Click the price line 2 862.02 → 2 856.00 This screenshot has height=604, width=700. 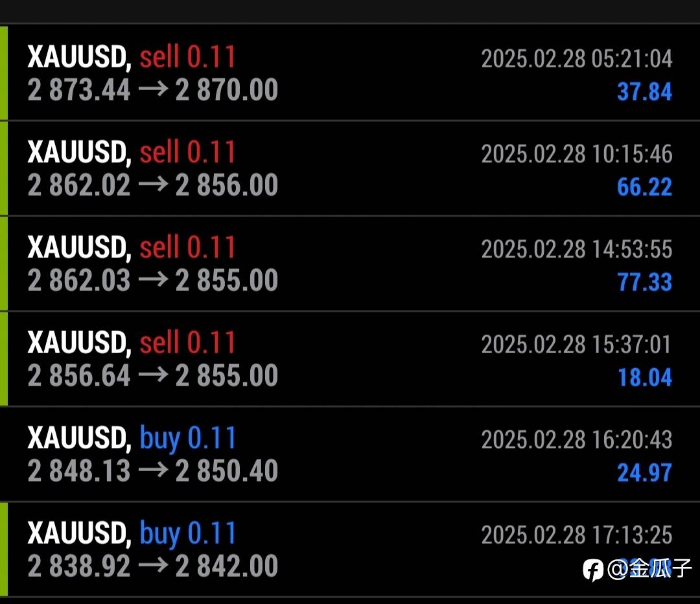(x=153, y=185)
